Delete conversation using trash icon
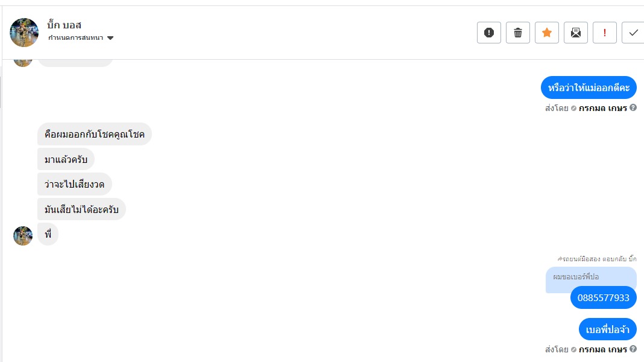 pos(518,33)
